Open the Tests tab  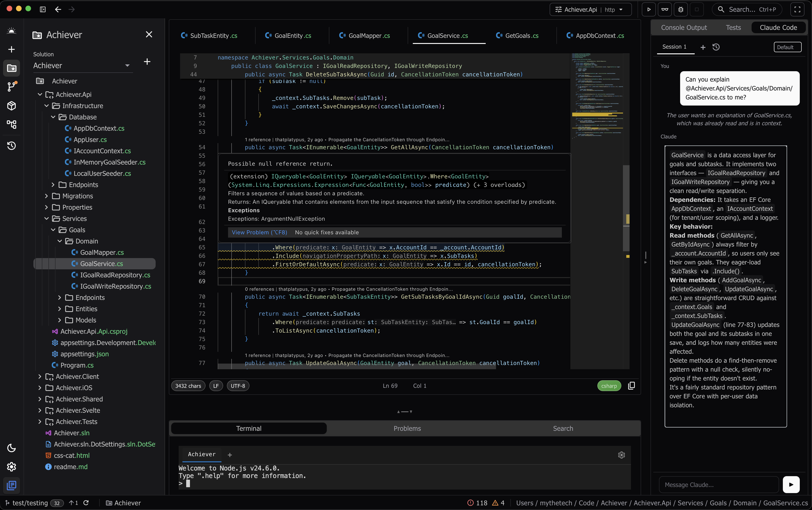(x=733, y=28)
